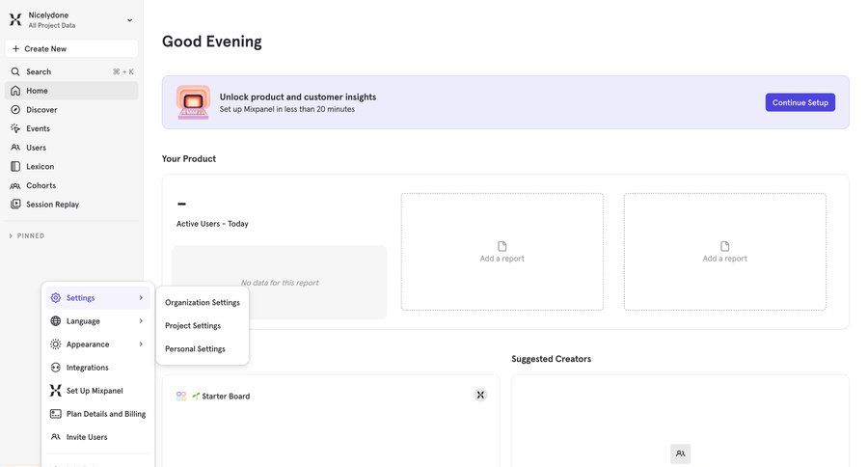
Task: Click the Suggested Creators heading
Action: 551,359
